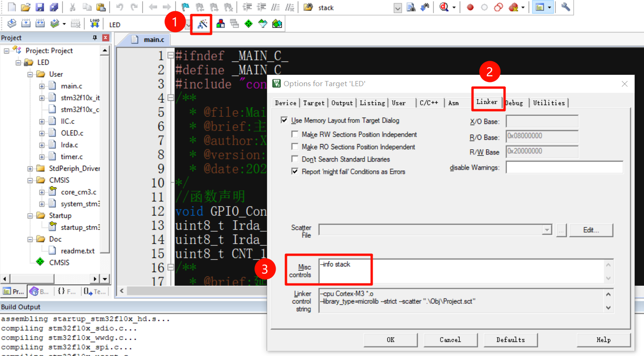644x356 pixels.
Task: Click the Find icon next to the search box
Action: pyautogui.click(x=411, y=7)
